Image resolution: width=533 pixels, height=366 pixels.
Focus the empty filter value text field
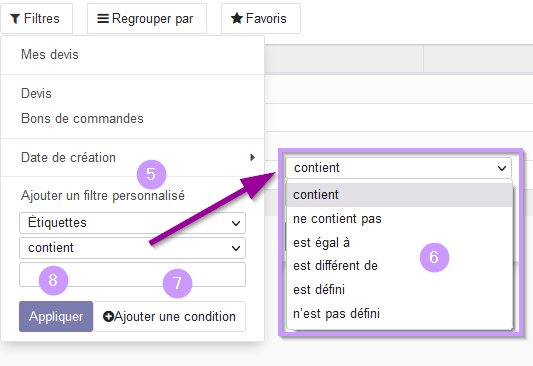coord(133,275)
